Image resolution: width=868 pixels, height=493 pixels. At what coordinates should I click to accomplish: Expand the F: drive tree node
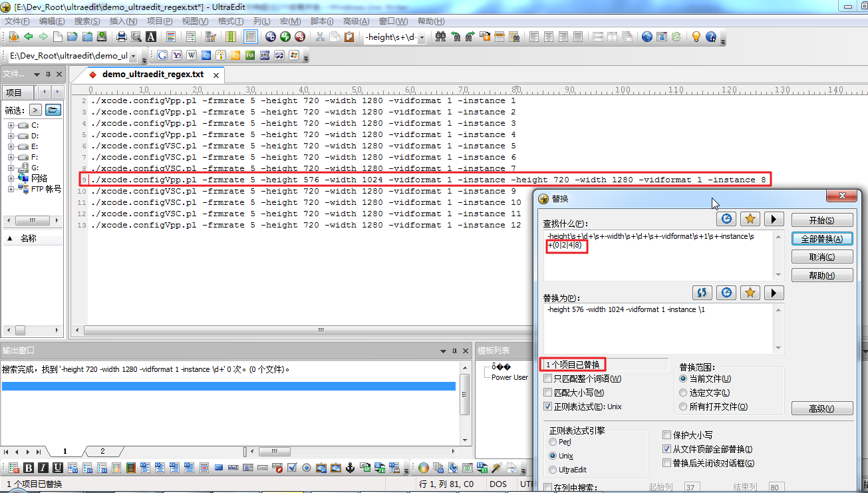click(11, 157)
